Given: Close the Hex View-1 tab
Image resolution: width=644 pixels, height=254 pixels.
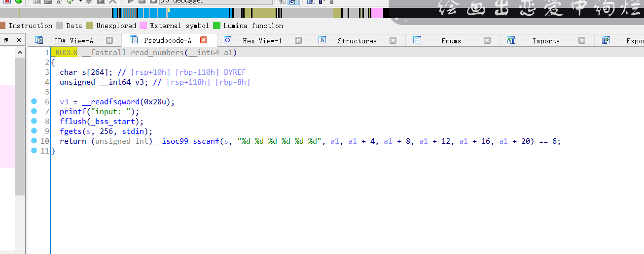Looking at the screenshot, I should [298, 40].
